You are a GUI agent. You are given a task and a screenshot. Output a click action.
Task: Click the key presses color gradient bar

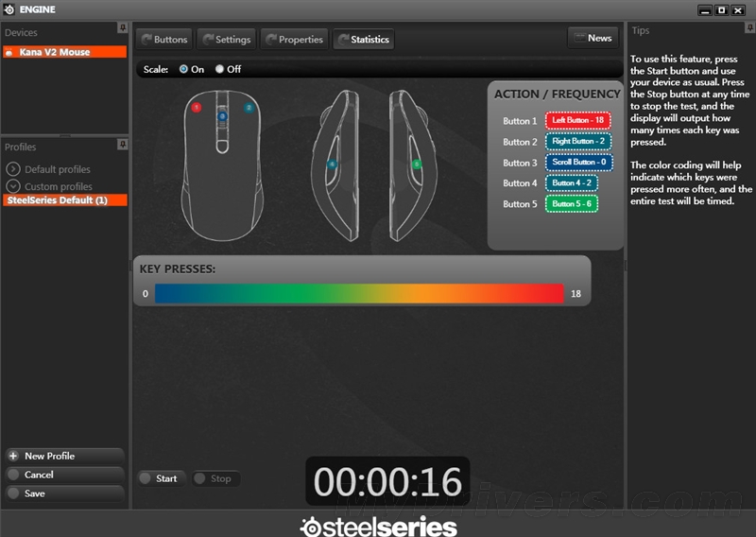pos(359,293)
